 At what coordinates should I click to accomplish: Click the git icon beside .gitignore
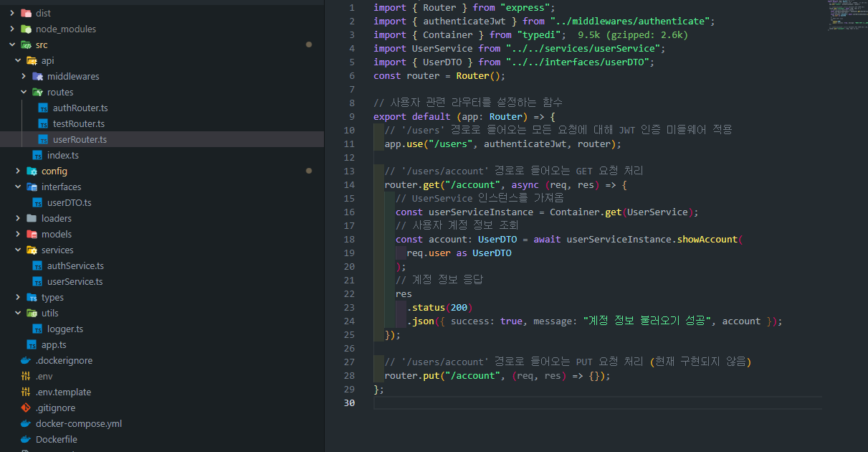(27, 408)
